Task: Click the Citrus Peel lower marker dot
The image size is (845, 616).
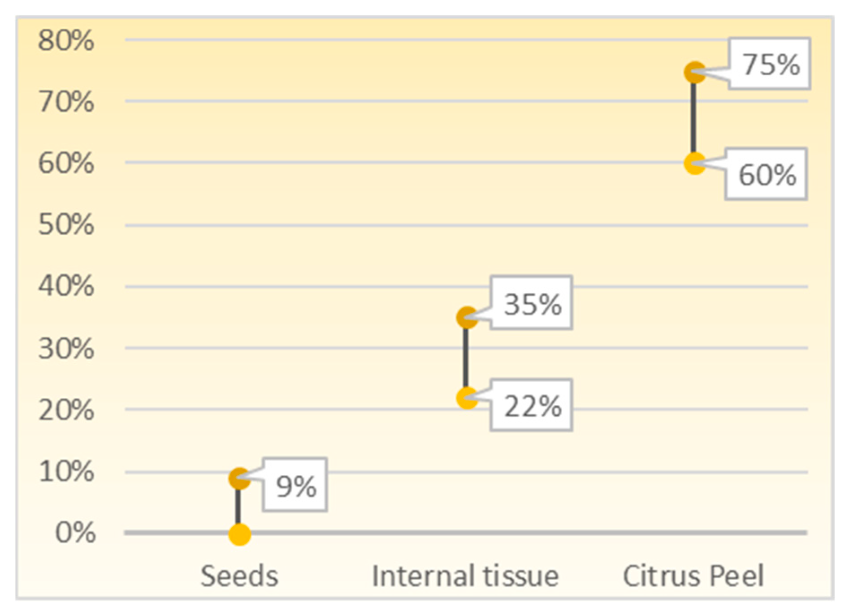Action: tap(694, 163)
